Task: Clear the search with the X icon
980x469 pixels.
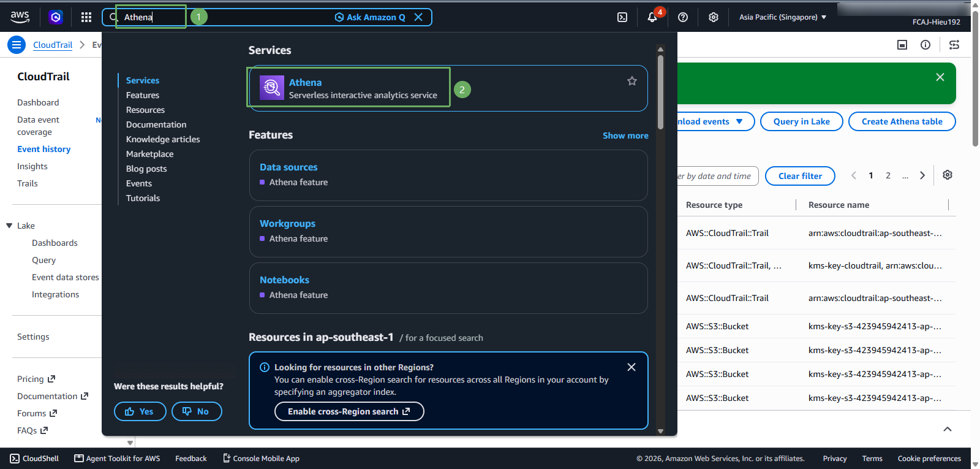Action: tap(418, 17)
